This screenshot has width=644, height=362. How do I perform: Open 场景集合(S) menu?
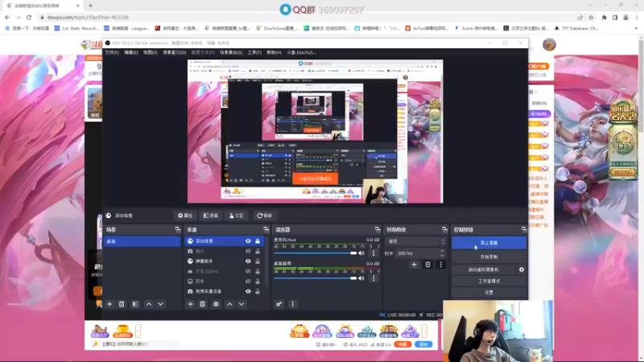pos(231,52)
